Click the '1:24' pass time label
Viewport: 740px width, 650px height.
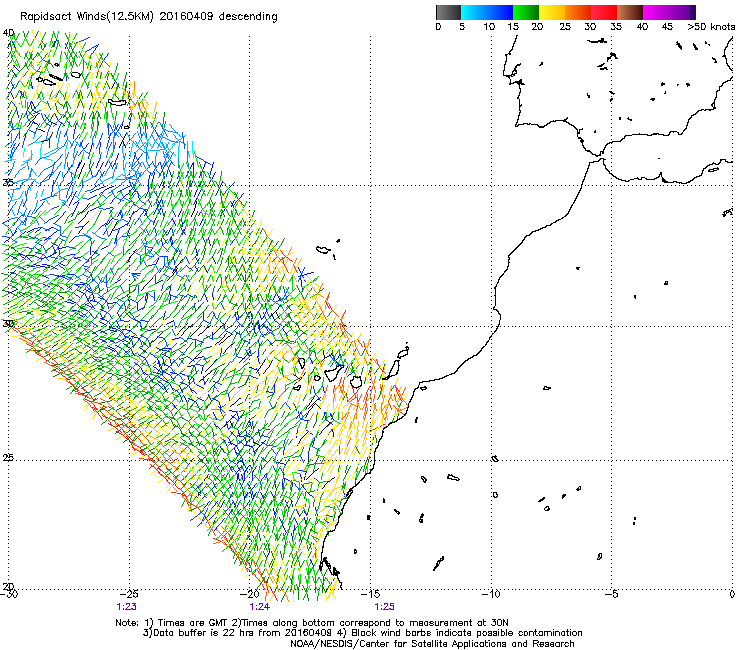coord(260,607)
